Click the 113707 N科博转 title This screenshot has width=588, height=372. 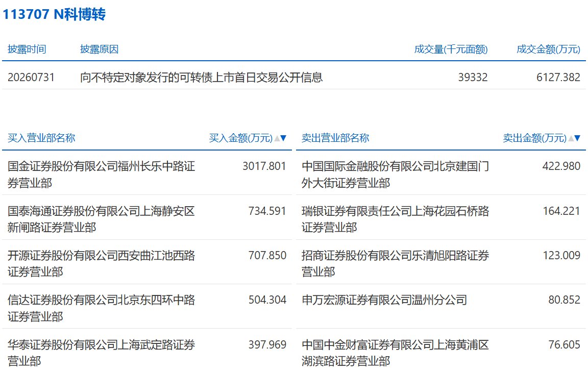55,14
